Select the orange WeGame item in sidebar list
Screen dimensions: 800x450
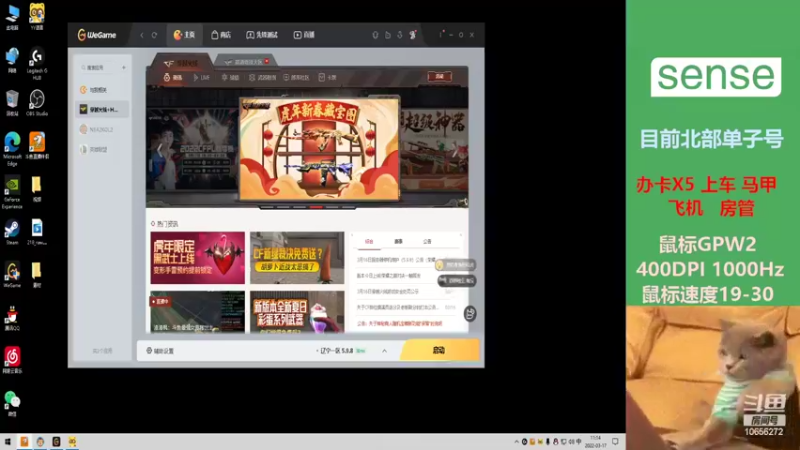point(102,90)
